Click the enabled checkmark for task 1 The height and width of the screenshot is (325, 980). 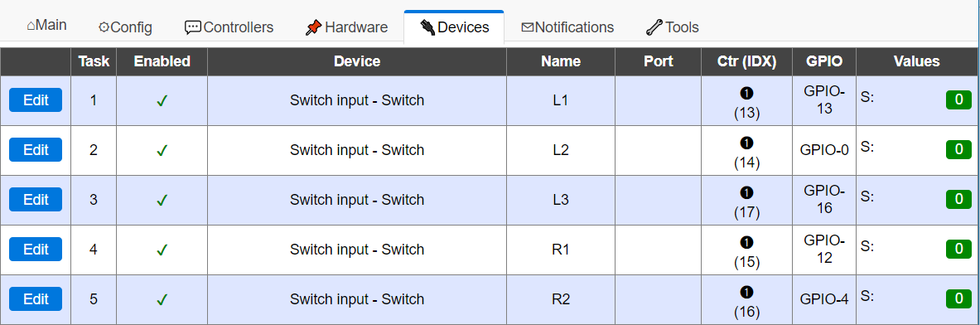tap(162, 100)
